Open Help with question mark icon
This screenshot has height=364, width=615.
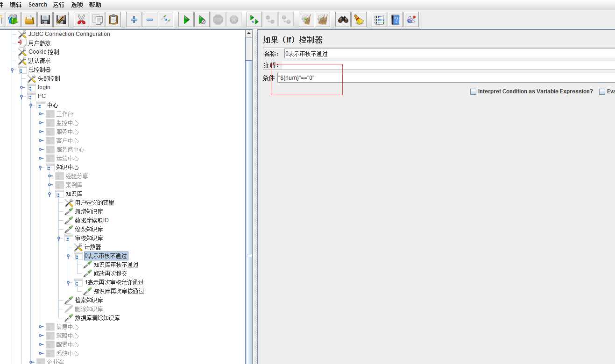tap(395, 20)
